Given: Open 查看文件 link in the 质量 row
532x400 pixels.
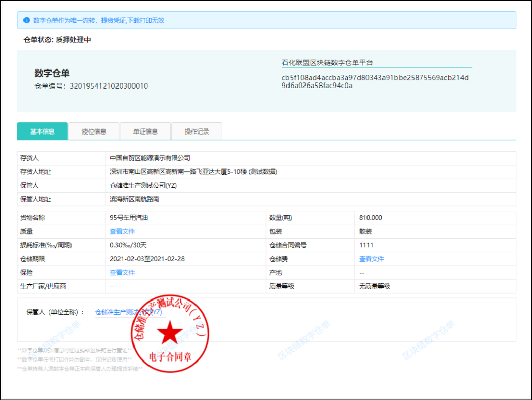Looking at the screenshot, I should [x=122, y=231].
